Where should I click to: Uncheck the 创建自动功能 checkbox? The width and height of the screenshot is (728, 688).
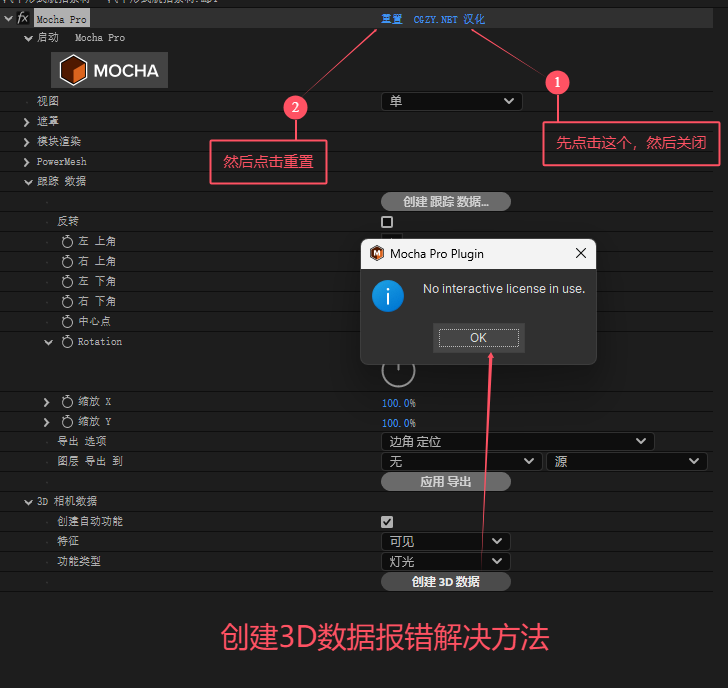[387, 522]
